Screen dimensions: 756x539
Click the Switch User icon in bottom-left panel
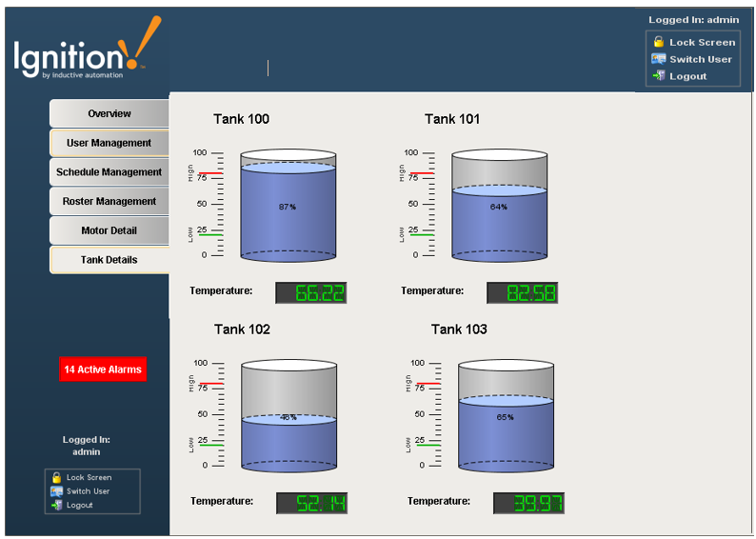click(x=57, y=491)
